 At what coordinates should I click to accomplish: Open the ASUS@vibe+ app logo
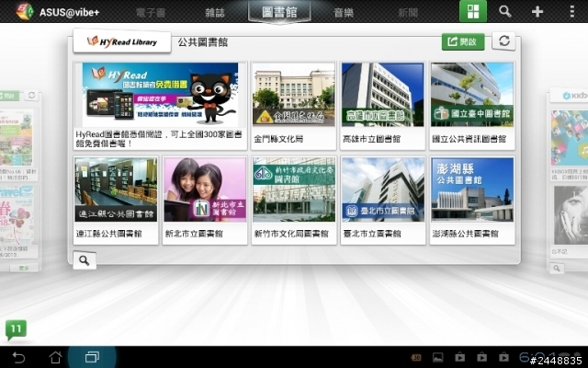[25, 12]
